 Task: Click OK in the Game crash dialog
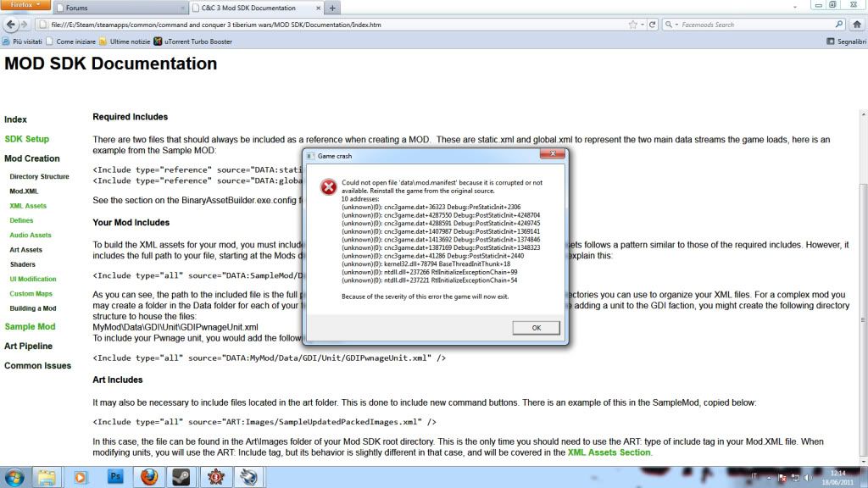[x=536, y=328]
